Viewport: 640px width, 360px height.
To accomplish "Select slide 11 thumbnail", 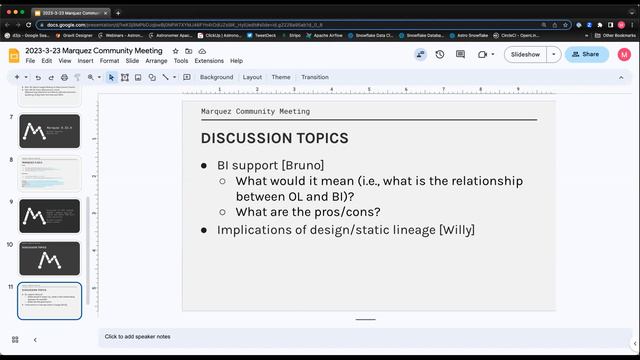I will coord(49,301).
